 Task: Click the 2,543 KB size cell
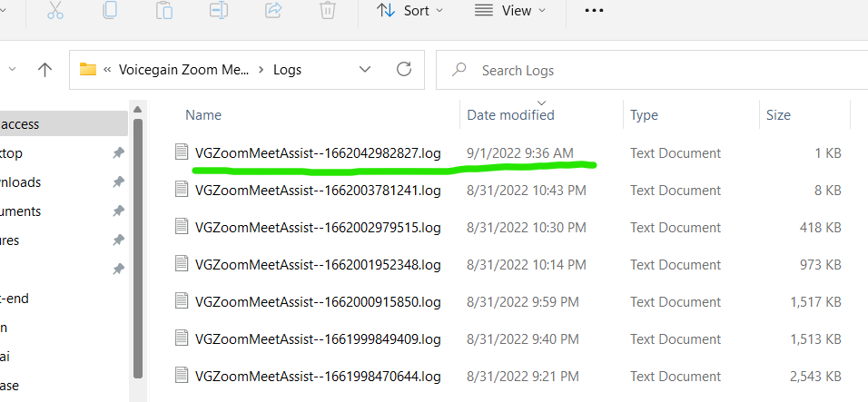tap(815, 377)
